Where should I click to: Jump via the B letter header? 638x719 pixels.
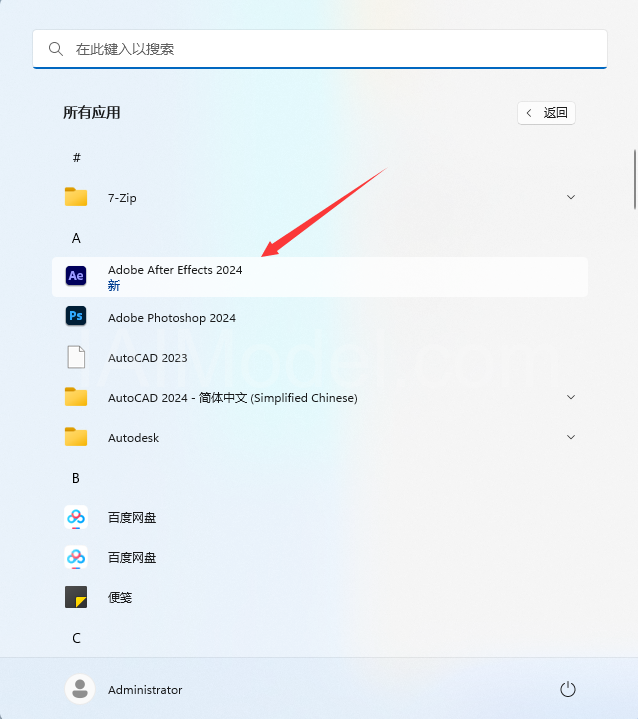76,478
